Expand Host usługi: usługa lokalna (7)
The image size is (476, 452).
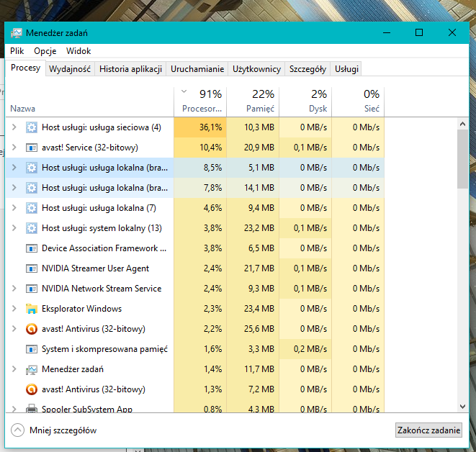pos(14,208)
